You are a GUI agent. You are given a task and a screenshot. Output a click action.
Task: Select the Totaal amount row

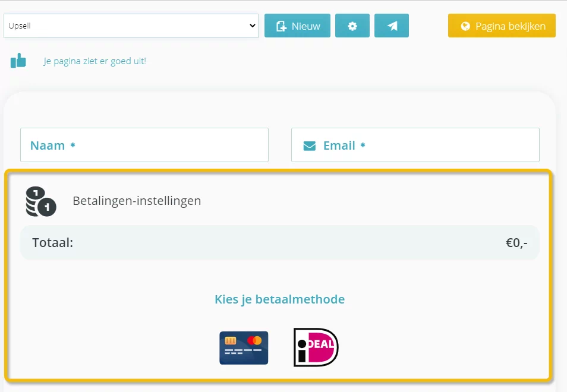coord(280,242)
